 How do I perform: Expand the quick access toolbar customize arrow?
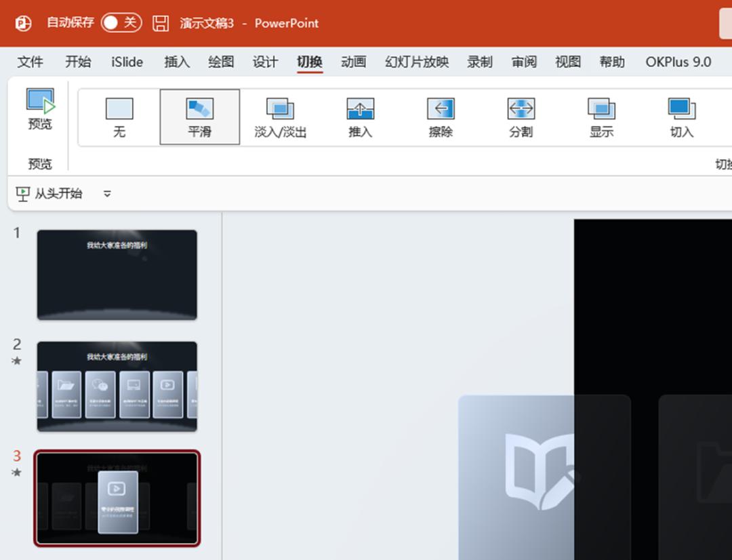107,194
